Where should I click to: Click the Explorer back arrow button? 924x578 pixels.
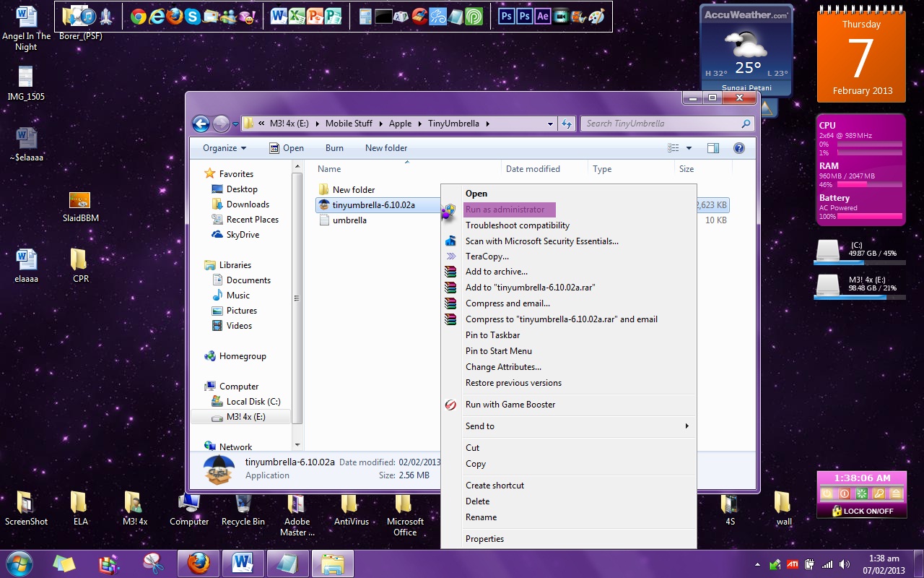(201, 124)
